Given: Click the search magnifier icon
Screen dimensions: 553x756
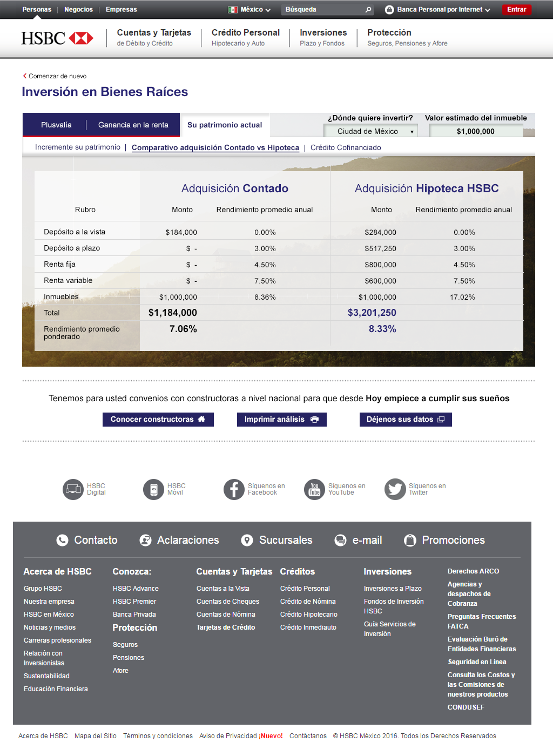Looking at the screenshot, I should pyautogui.click(x=368, y=10).
